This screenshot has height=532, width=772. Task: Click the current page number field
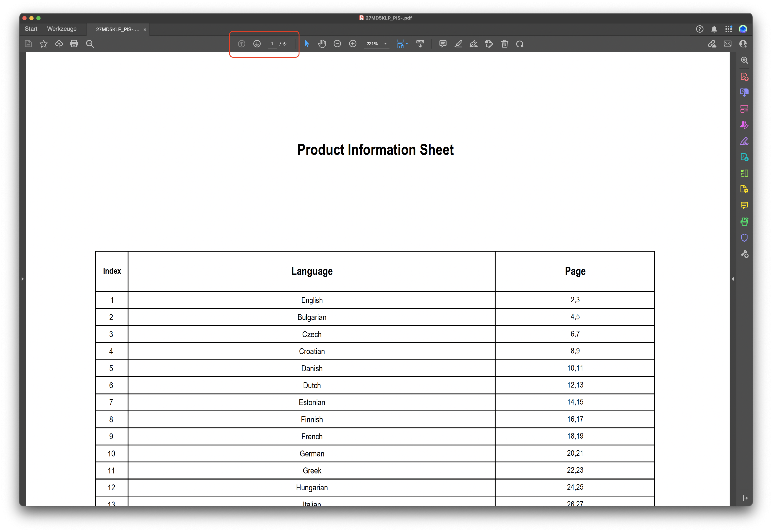(272, 44)
